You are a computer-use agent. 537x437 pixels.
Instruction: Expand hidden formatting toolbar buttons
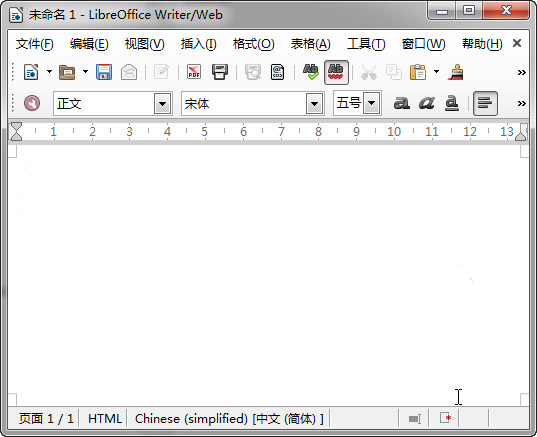point(522,103)
